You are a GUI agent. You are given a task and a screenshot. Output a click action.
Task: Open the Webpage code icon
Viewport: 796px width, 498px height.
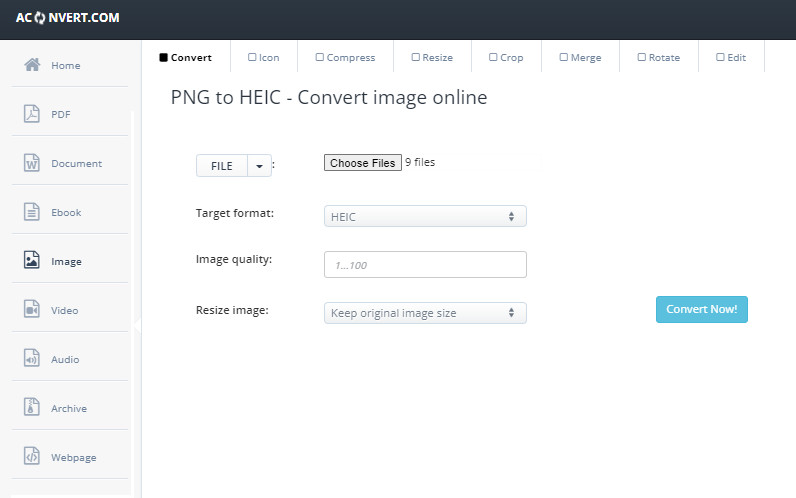32,457
